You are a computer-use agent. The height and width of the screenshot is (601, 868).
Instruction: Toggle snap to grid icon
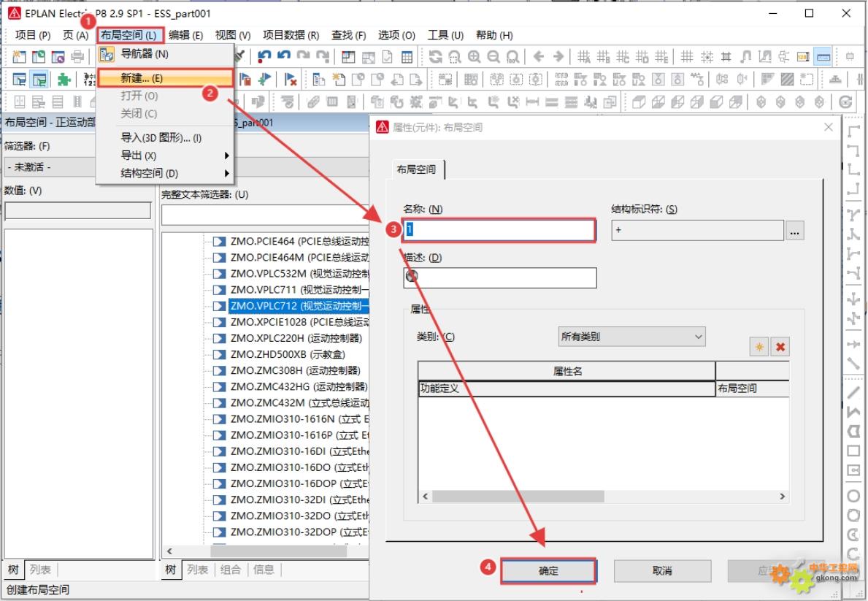707,56
